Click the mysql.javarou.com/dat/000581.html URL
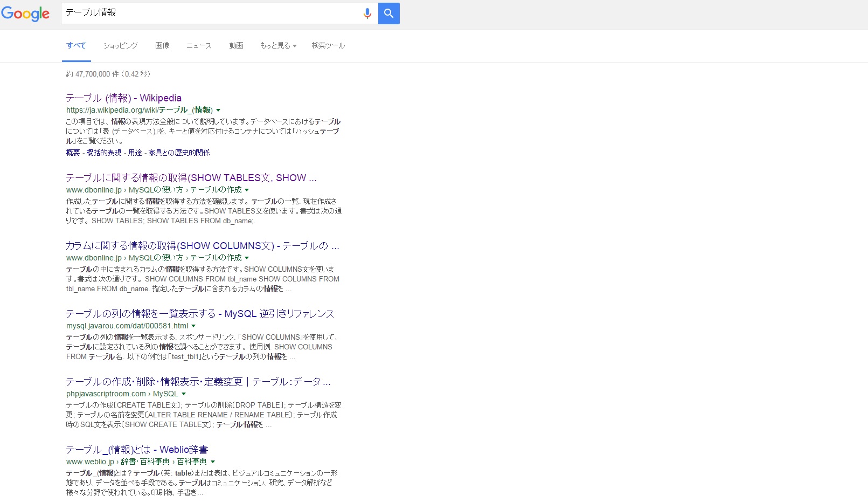The height and width of the screenshot is (502, 868). click(127, 326)
